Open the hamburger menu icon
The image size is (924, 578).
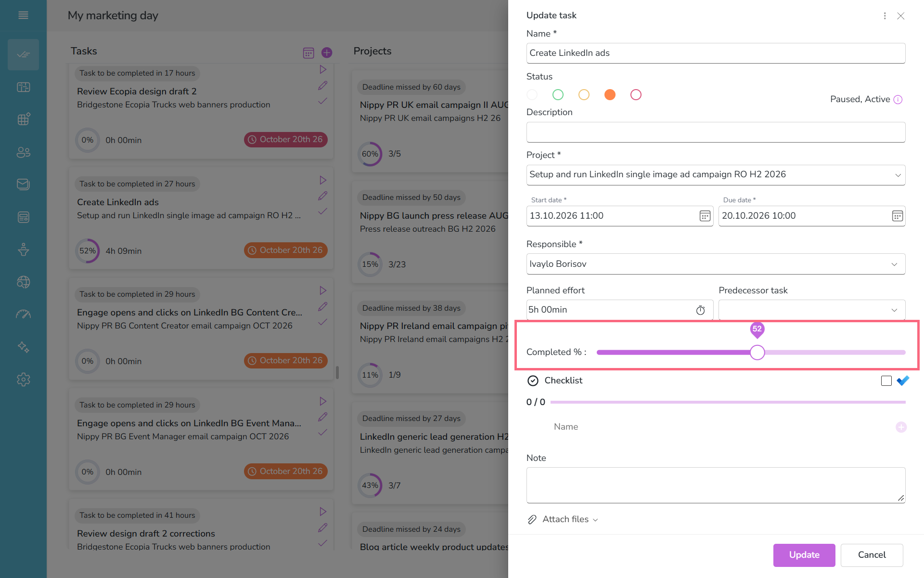tap(23, 15)
